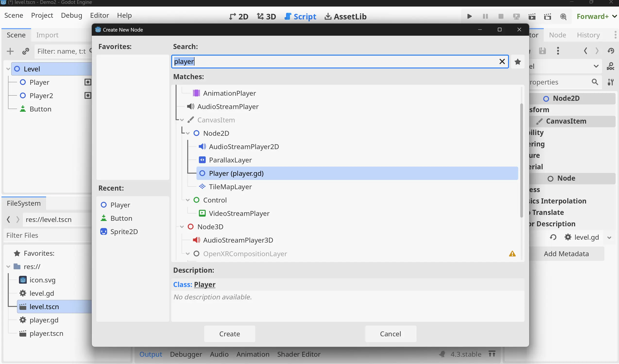Open the Inspector node selector dropdown
The image size is (619, 364).
coord(596,66)
